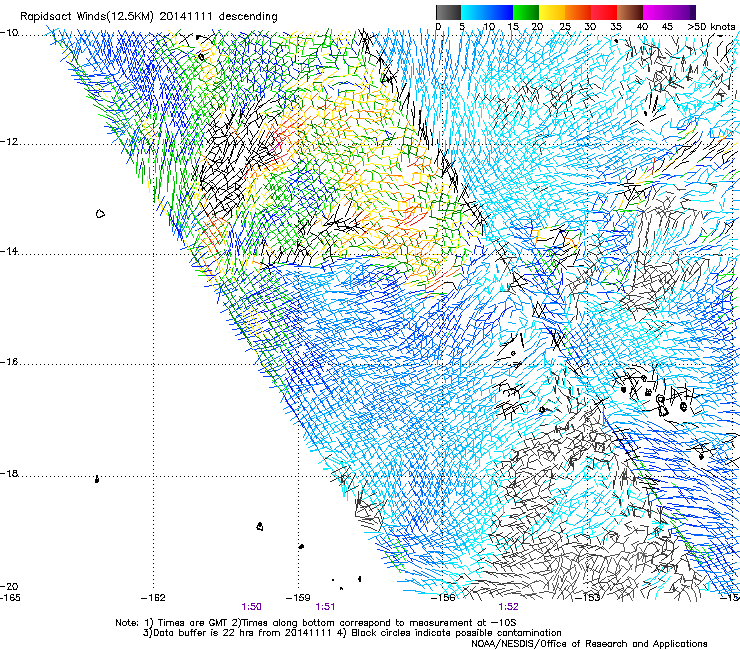The image size is (740, 650).
Task: Click the '-153' longitude axis label
Action: coord(588,598)
